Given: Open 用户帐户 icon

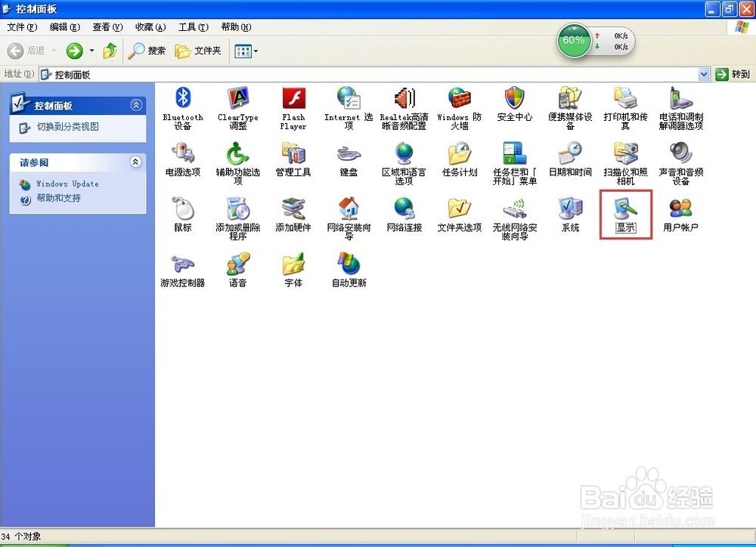Looking at the screenshot, I should coord(681,215).
